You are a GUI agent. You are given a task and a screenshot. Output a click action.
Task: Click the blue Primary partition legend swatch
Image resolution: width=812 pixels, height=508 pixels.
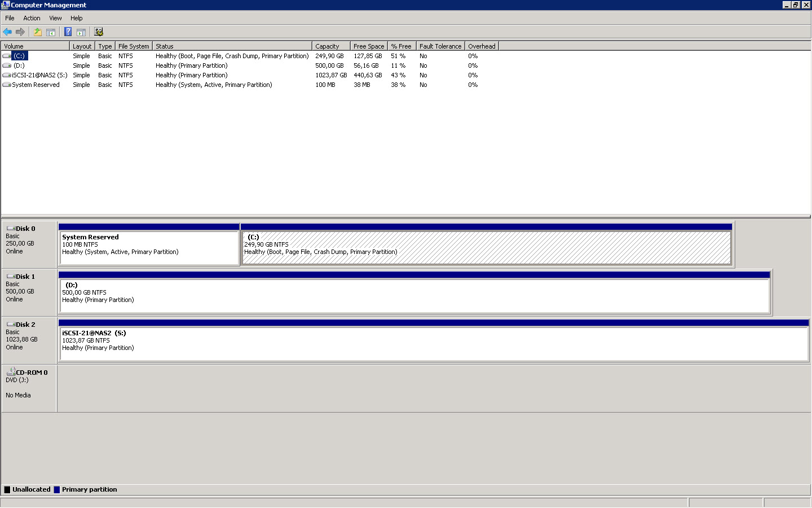tap(57, 490)
